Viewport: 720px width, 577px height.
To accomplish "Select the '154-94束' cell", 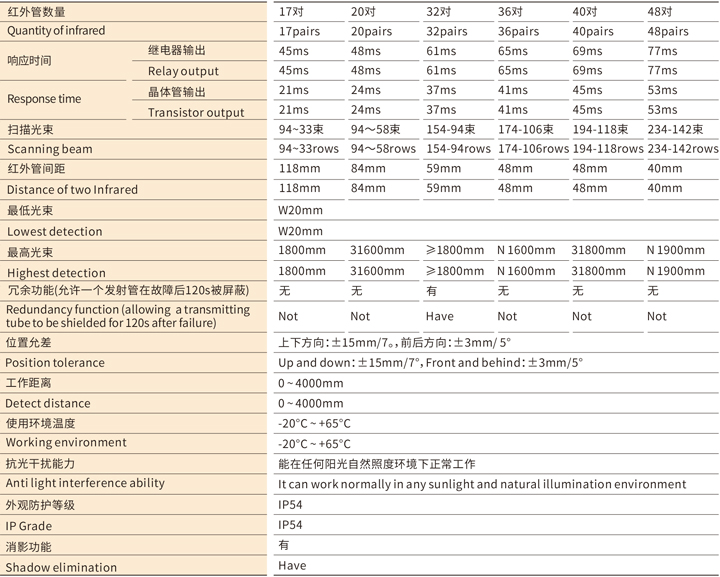I will 451,129.
